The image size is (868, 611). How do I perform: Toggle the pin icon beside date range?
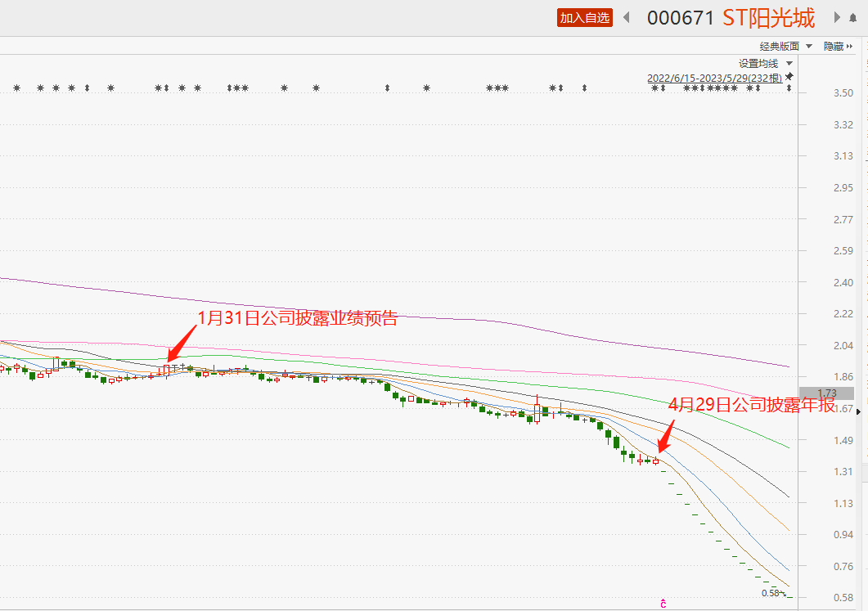coord(789,77)
